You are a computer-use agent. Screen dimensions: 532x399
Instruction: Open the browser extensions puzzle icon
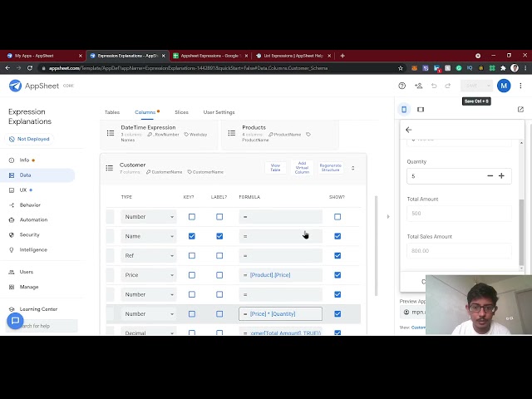coord(503,68)
